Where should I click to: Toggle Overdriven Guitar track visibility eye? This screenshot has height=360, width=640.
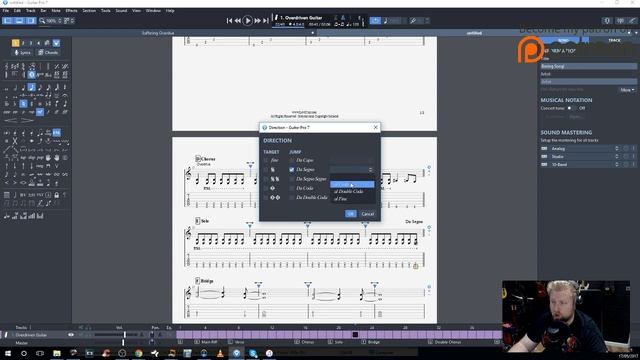click(x=71, y=335)
